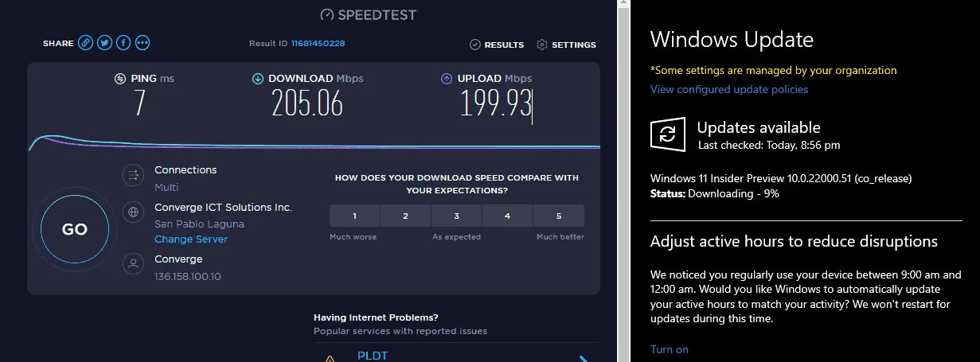Click the Adjust active hours heading
This screenshot has height=362, width=980.
(x=794, y=241)
